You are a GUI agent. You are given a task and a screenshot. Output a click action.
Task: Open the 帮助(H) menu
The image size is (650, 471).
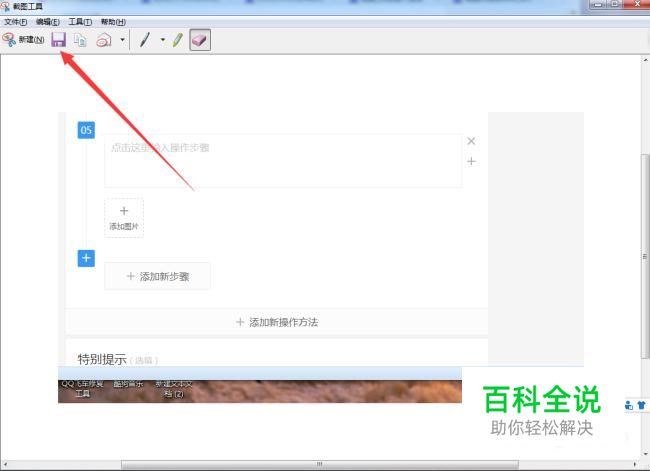tap(113, 22)
